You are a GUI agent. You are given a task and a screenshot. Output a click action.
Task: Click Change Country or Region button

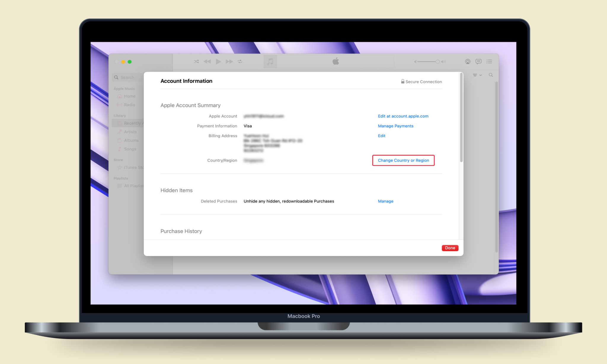(403, 160)
